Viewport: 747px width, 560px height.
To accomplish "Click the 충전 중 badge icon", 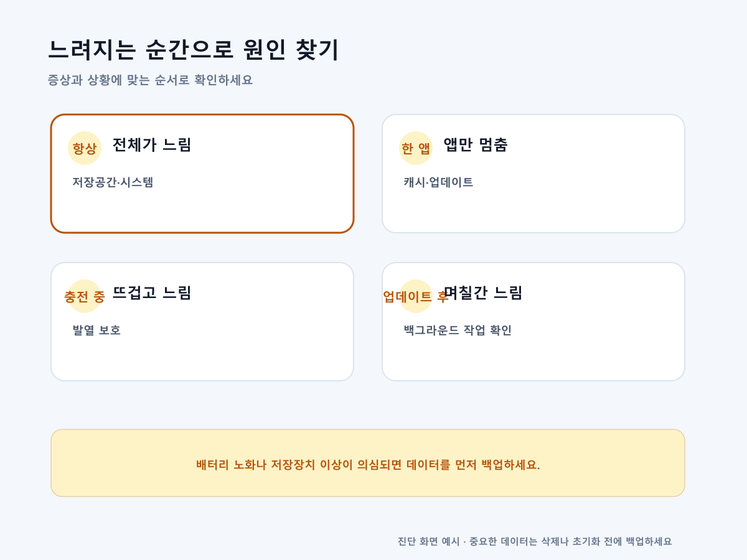I will pyautogui.click(x=85, y=296).
